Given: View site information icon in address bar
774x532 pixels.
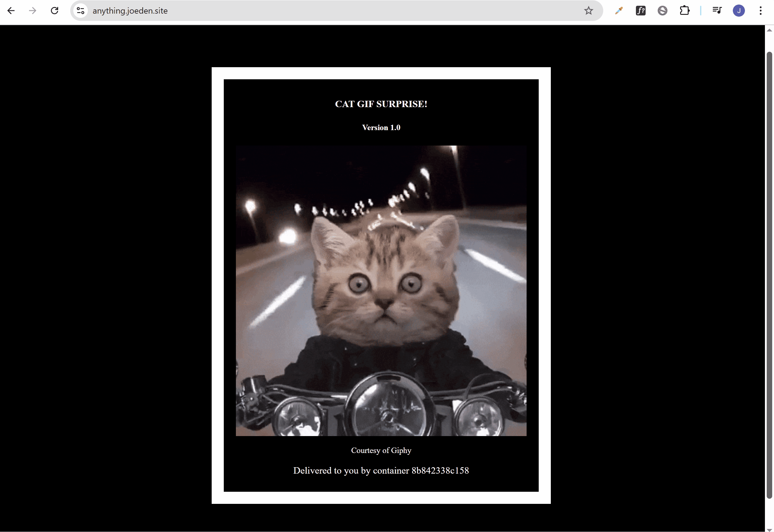Looking at the screenshot, I should pyautogui.click(x=81, y=11).
